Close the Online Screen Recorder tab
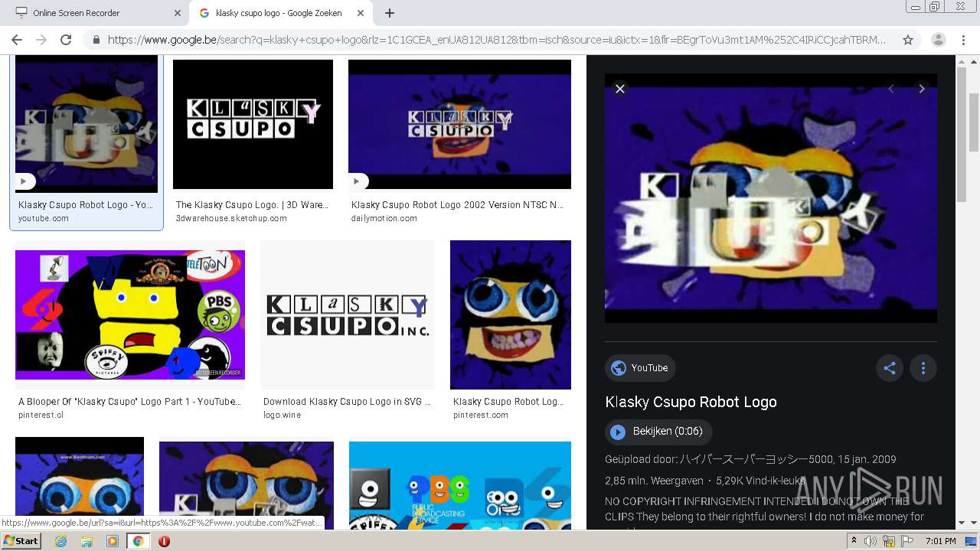The height and width of the screenshot is (551, 980). point(177,13)
